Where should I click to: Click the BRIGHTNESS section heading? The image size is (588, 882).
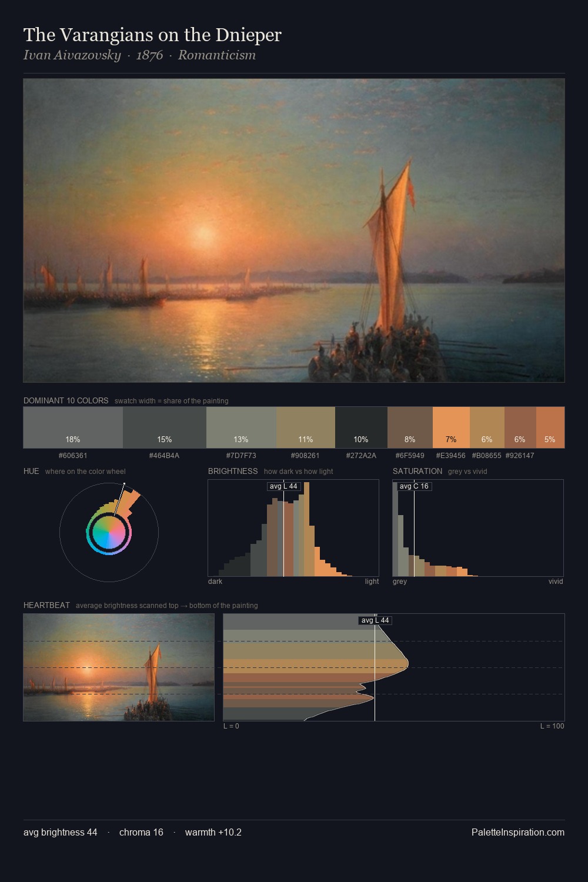(x=233, y=471)
